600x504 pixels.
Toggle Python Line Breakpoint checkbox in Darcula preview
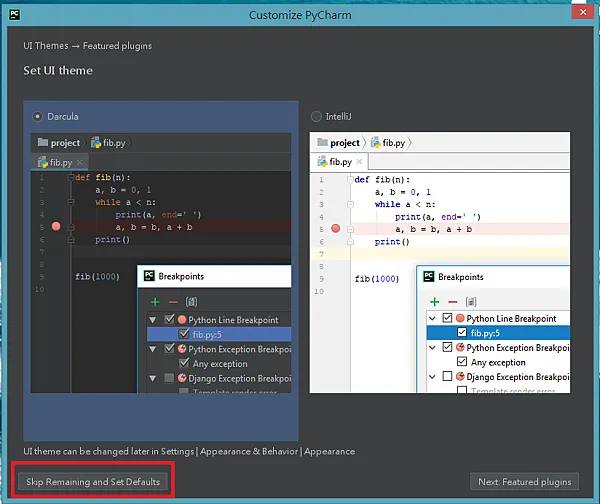coord(170,319)
